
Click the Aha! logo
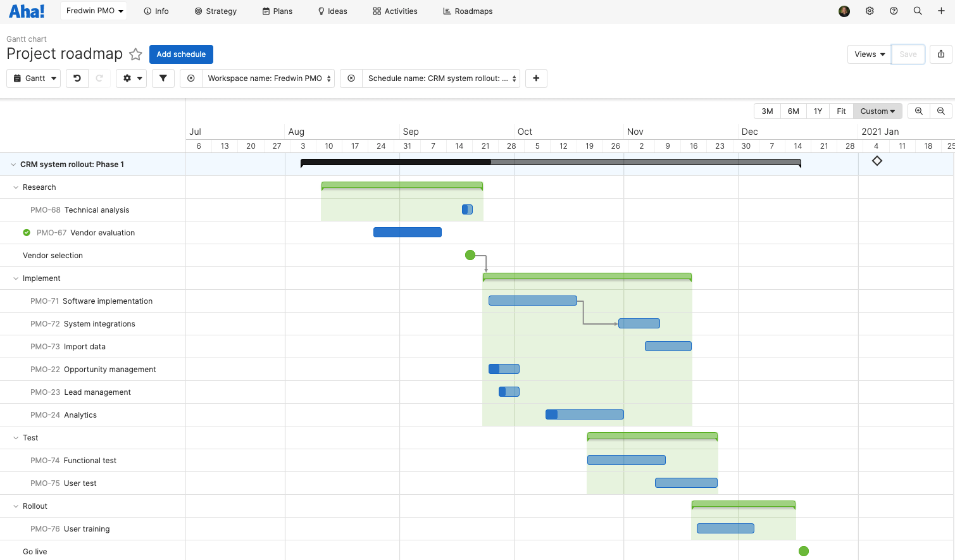click(x=27, y=11)
